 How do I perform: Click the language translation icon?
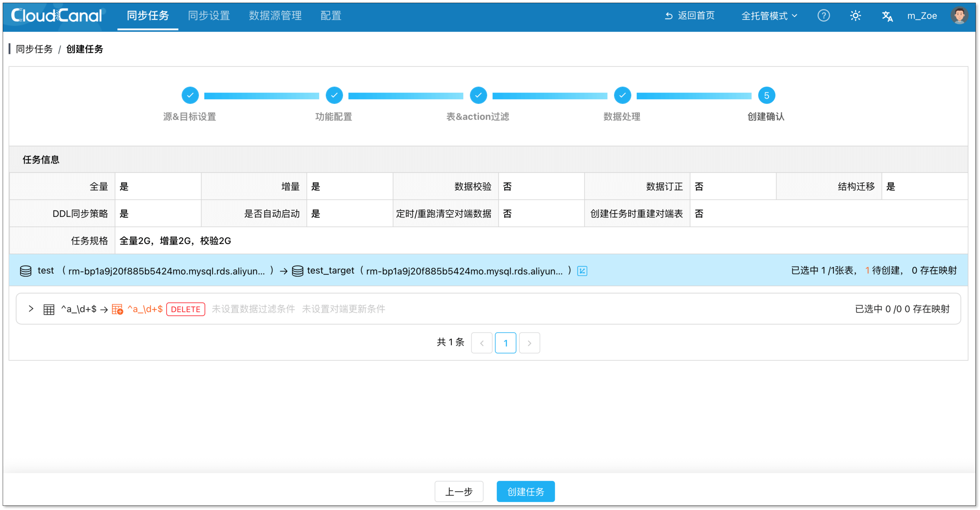click(887, 16)
